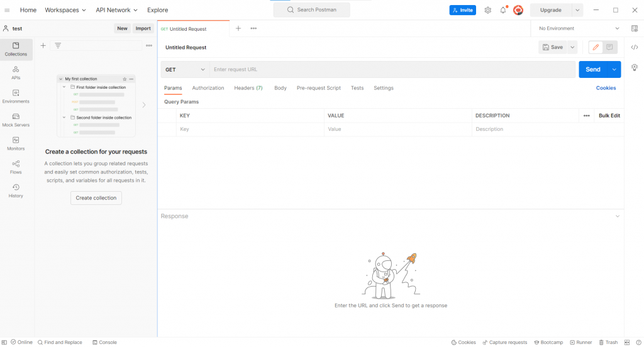Show the code snippet panel
This screenshot has height=347, width=644.
click(635, 47)
